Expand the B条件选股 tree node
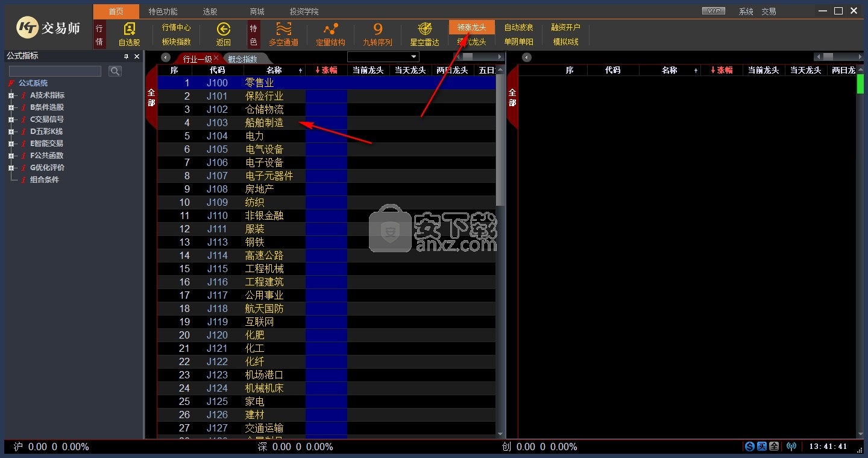Viewport: 868px width, 458px height. coord(11,107)
